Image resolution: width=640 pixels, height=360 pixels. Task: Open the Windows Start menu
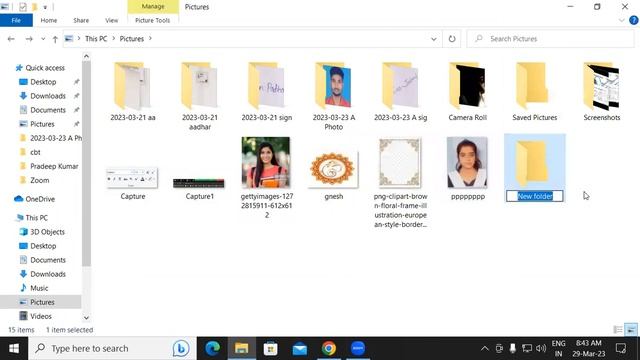(x=14, y=348)
